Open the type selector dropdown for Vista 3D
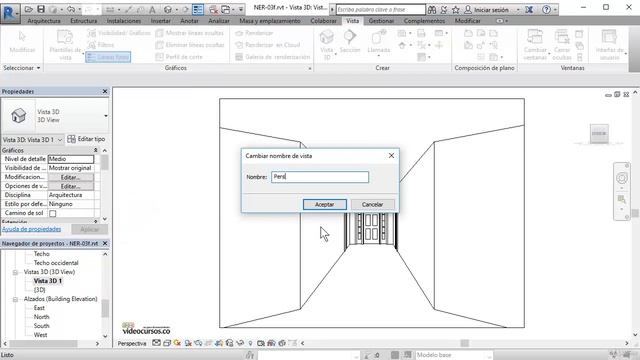This screenshot has width=640, height=360. click(x=106, y=116)
